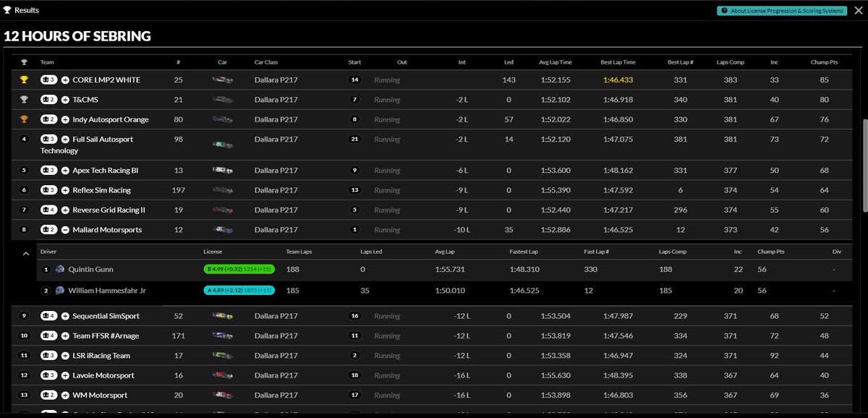
Task: Click the trophy icon in Results title
Action: coord(7,10)
